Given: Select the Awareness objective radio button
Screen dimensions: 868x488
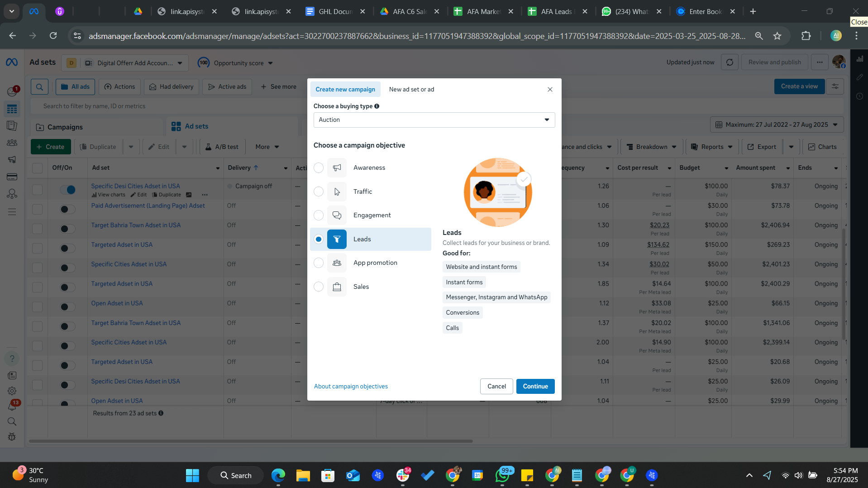Looking at the screenshot, I should [x=319, y=167].
